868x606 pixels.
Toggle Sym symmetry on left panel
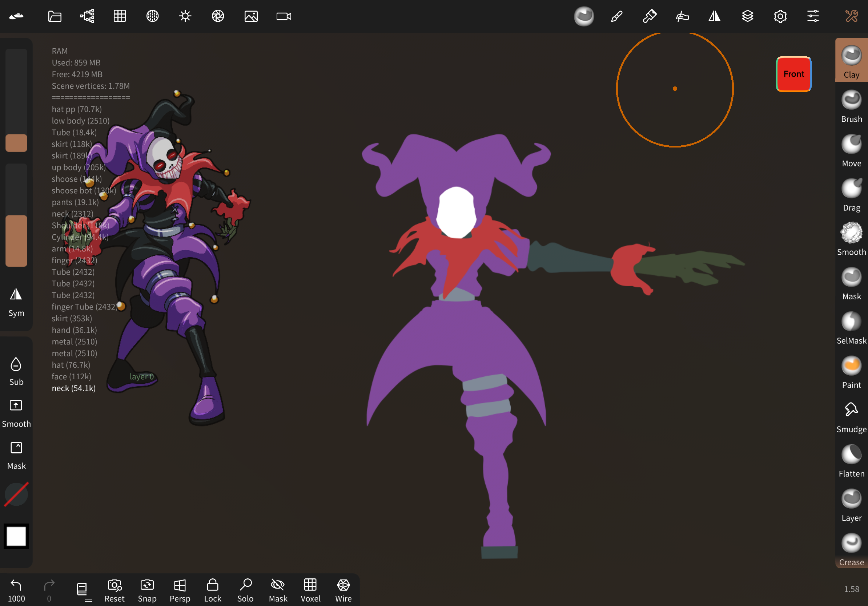tap(16, 302)
